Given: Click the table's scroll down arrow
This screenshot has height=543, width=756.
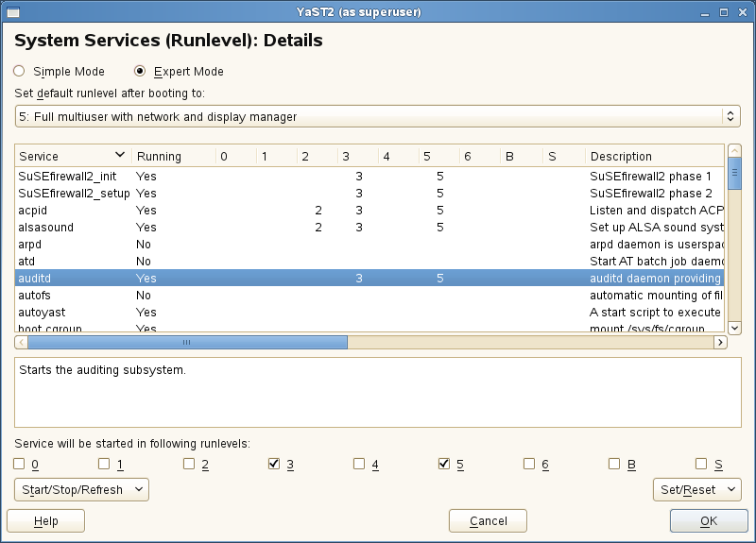Looking at the screenshot, I should pos(734,328).
